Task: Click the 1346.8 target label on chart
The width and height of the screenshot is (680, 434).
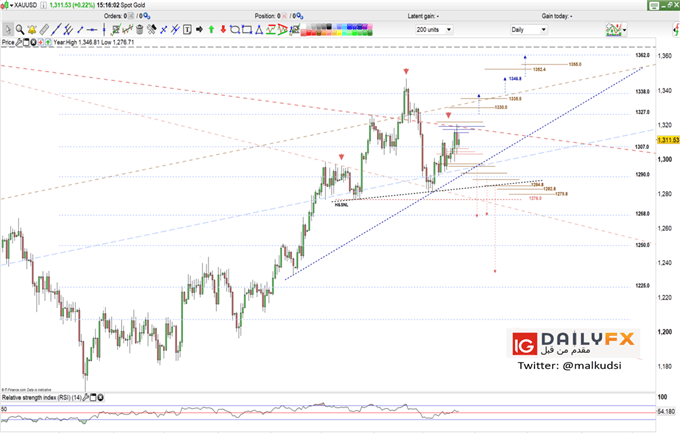Action: tap(515, 79)
